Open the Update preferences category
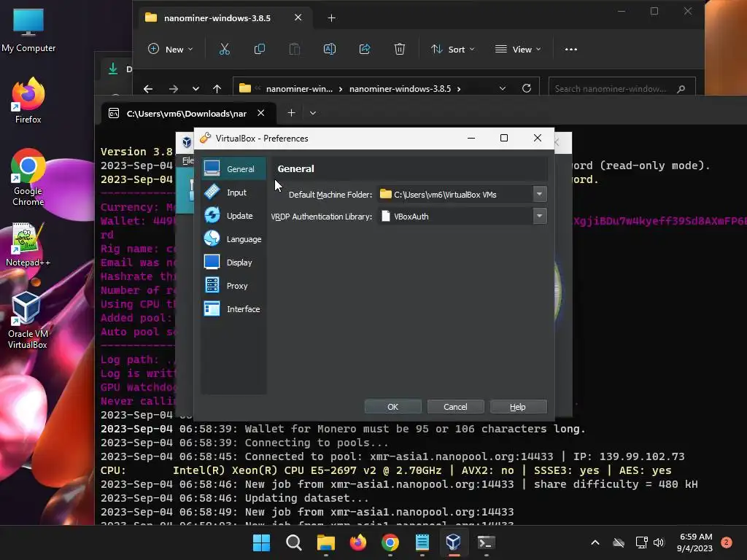Image resolution: width=747 pixels, height=560 pixels. tap(233, 215)
